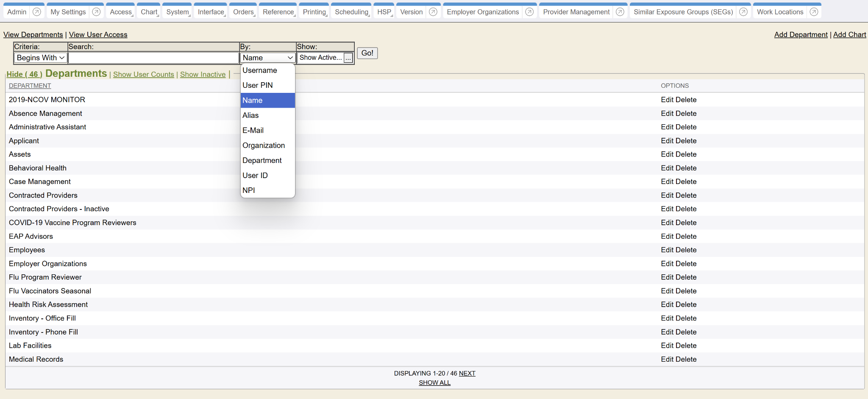Screen dimensions: 868x399
Task: Click the Add Department link
Action: point(801,34)
